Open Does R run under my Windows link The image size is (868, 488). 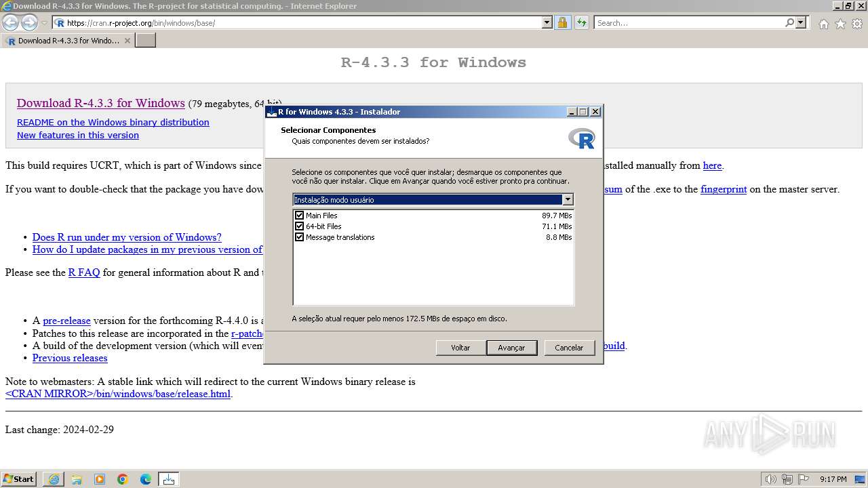(127, 237)
